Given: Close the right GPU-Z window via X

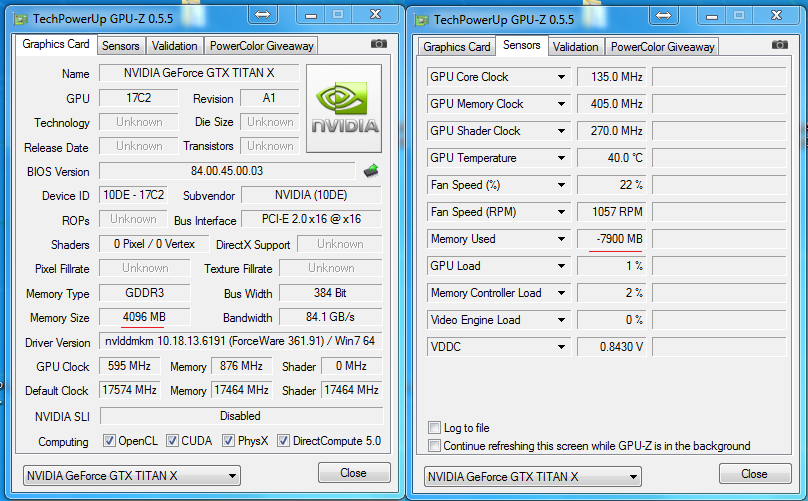Looking at the screenshot, I should tap(777, 15).
